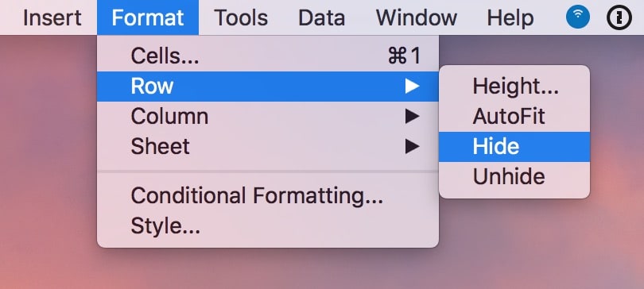Open the Data menu

click(321, 17)
